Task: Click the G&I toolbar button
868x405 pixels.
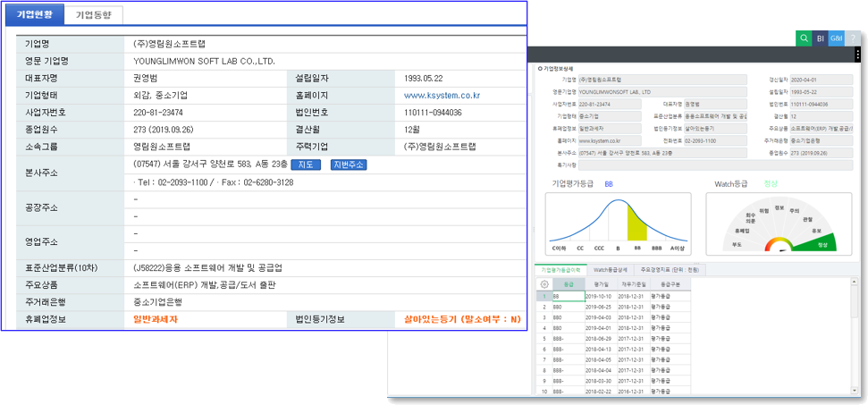Action: 837,38
